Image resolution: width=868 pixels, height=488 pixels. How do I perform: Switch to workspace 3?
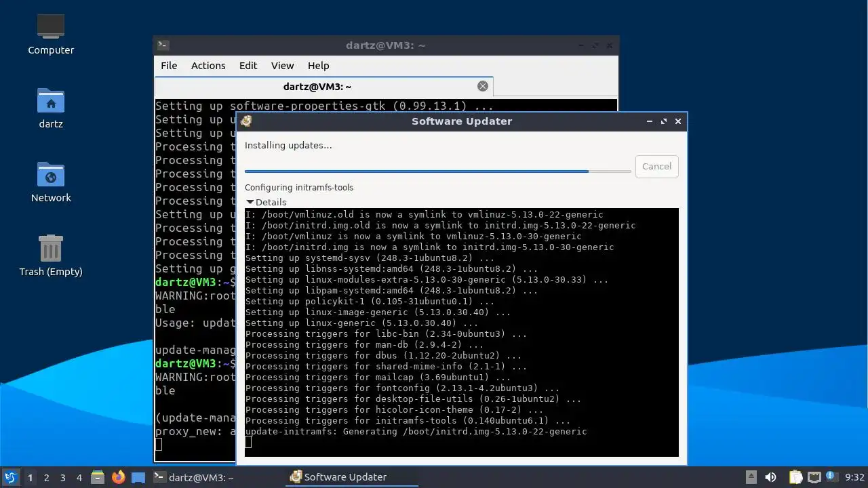click(62, 477)
